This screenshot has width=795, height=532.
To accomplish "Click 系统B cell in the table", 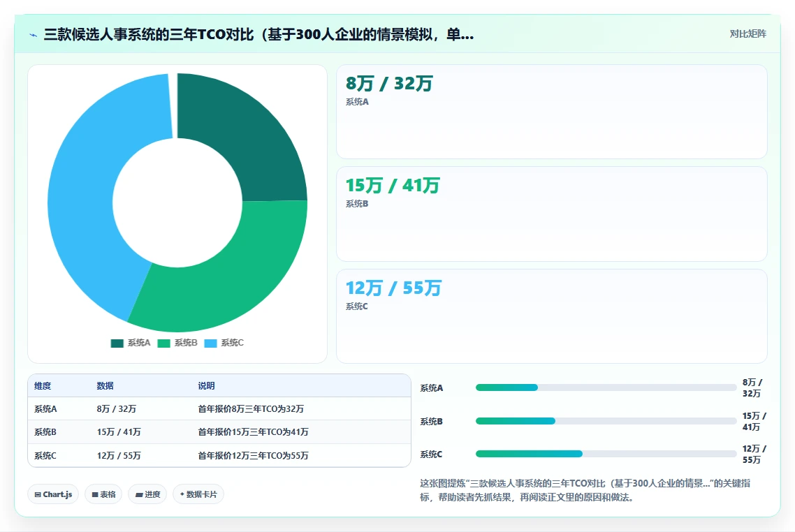I will pos(45,432).
